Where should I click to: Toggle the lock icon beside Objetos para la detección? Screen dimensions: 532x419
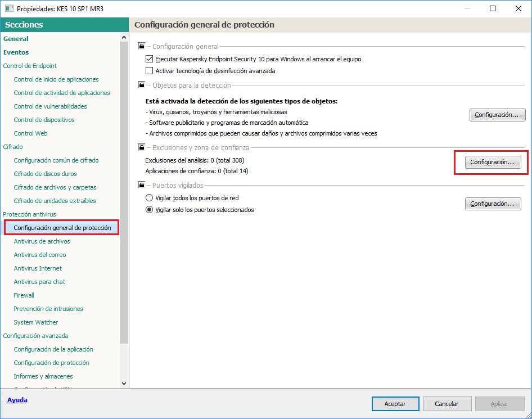142,85
